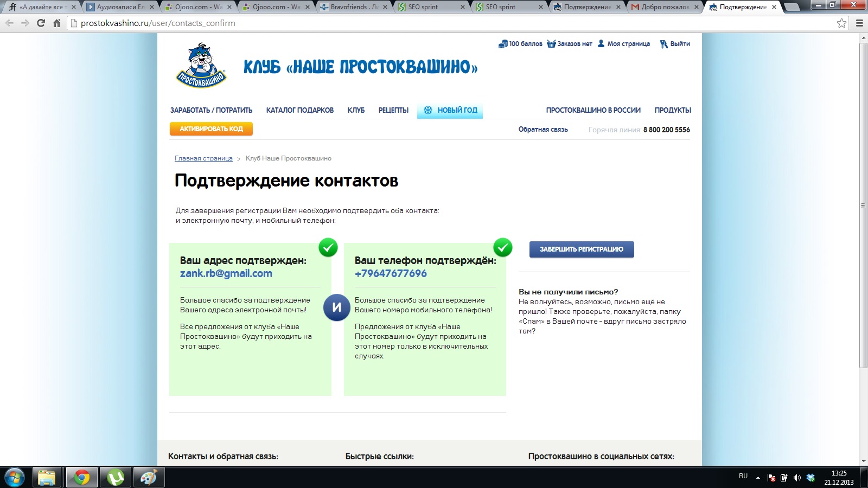This screenshot has height=488, width=868.
Task: Switch to the Bravofriends browser tab
Action: (x=354, y=7)
